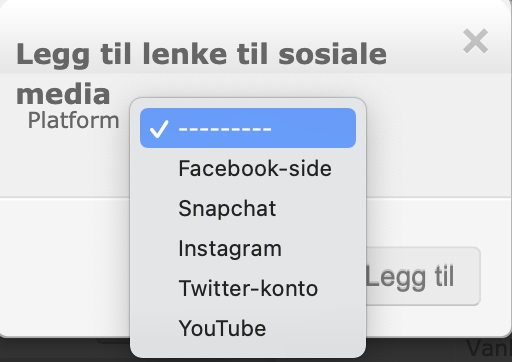The width and height of the screenshot is (512, 362).
Task: Click the partially hidden Van text
Action: coord(489,349)
